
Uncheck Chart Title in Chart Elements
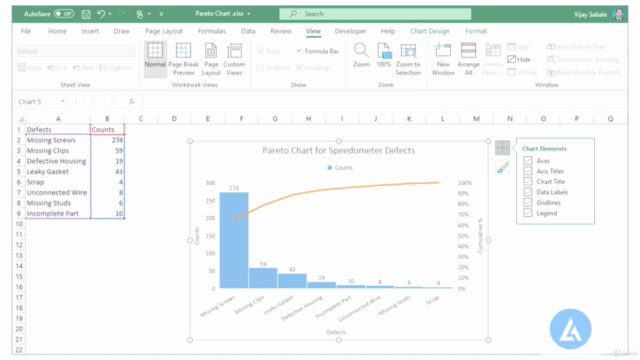tap(527, 182)
